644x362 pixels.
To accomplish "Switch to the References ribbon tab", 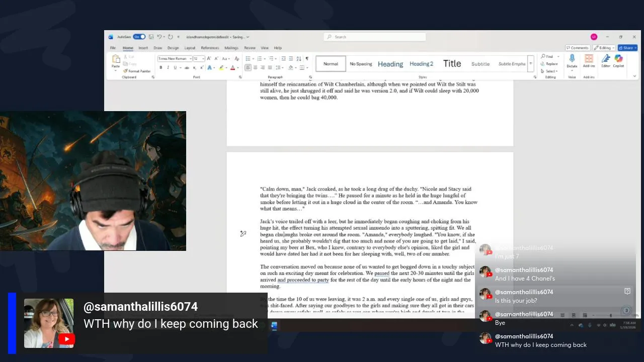I will coord(210,48).
